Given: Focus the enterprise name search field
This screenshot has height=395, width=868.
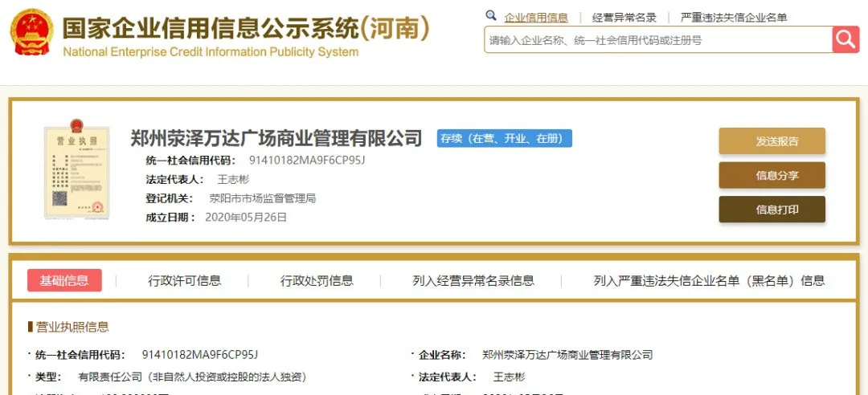Looking at the screenshot, I should (658, 40).
